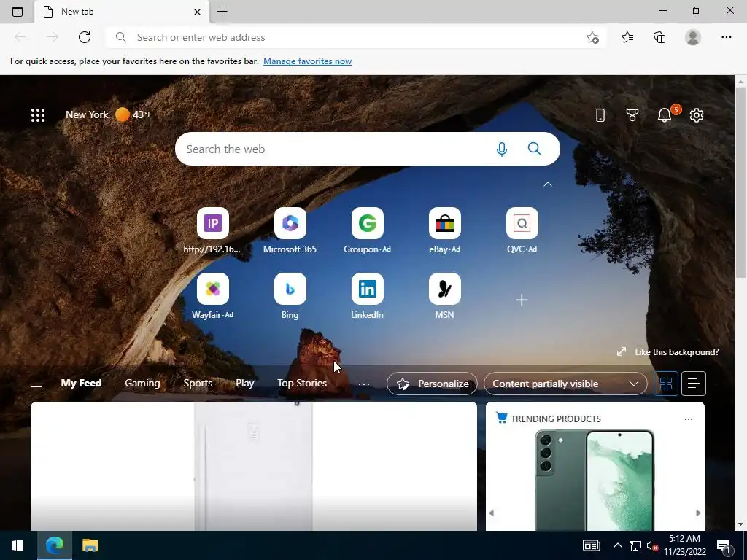The image size is (747, 560).
Task: Open the green phone product image
Action: (595, 480)
